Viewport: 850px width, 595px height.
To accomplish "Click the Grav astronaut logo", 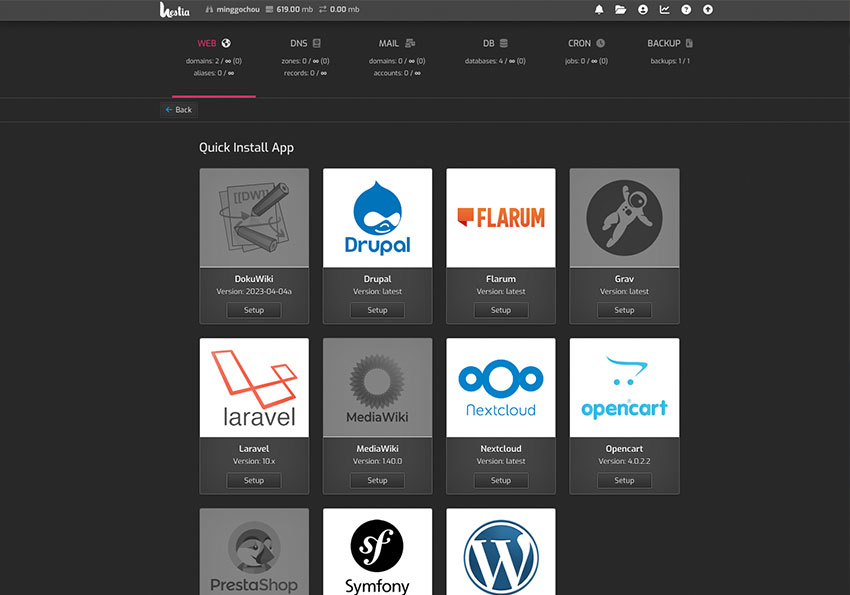I will click(624, 218).
